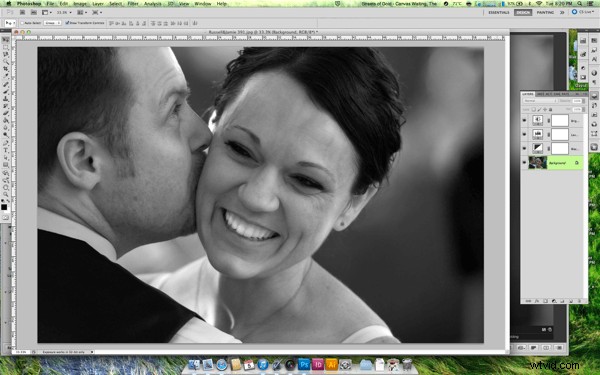Click the Brightness layer mask thumbnail

coord(560,120)
